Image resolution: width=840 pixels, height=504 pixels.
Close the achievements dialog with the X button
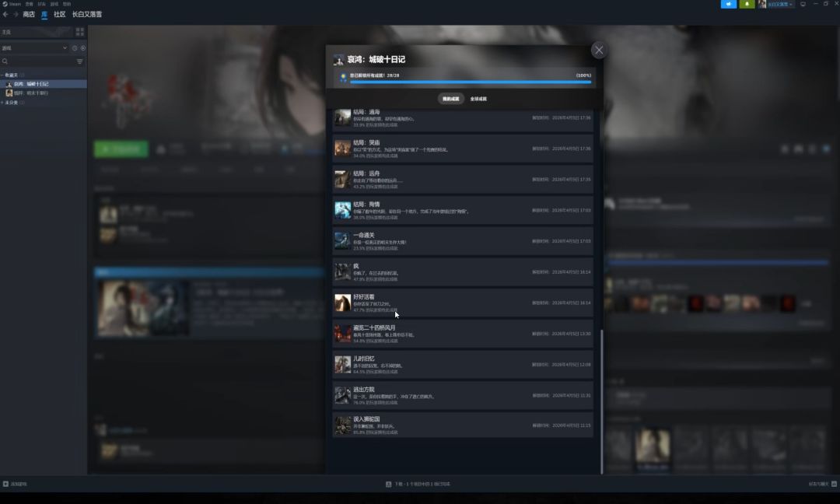pos(599,51)
